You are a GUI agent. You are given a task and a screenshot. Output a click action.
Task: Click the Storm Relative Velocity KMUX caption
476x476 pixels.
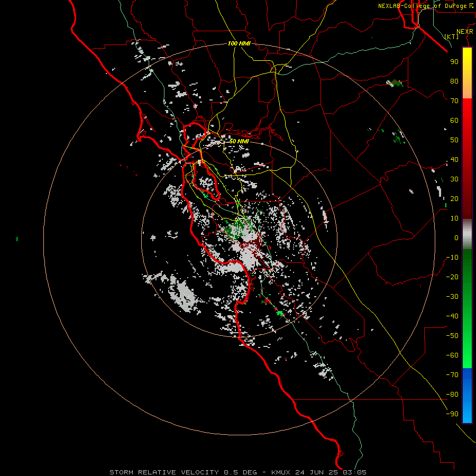point(237,472)
